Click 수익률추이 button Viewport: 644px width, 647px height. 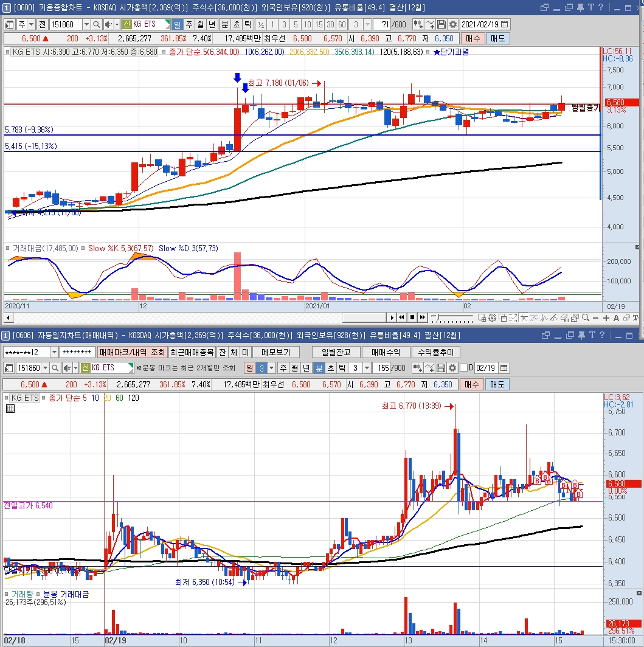coord(435,352)
